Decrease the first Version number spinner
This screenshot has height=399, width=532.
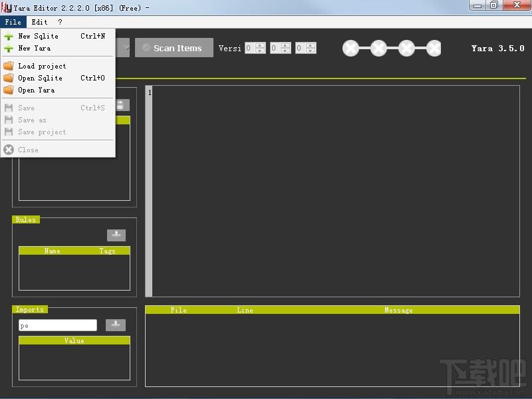[x=261, y=51]
